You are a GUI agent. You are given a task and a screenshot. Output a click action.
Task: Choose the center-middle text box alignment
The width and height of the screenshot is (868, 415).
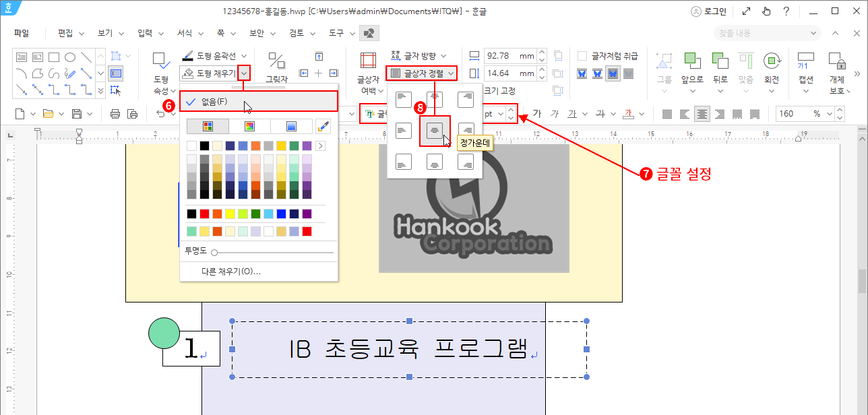click(435, 130)
